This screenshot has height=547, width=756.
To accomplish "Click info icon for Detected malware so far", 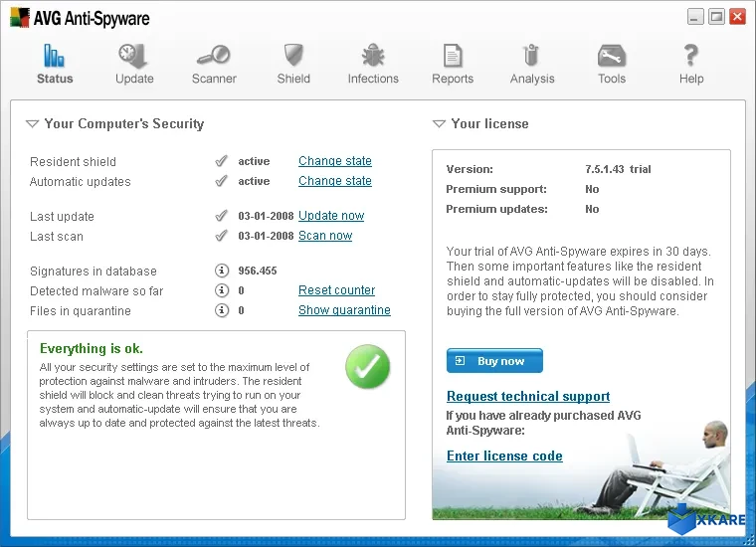I will (221, 290).
